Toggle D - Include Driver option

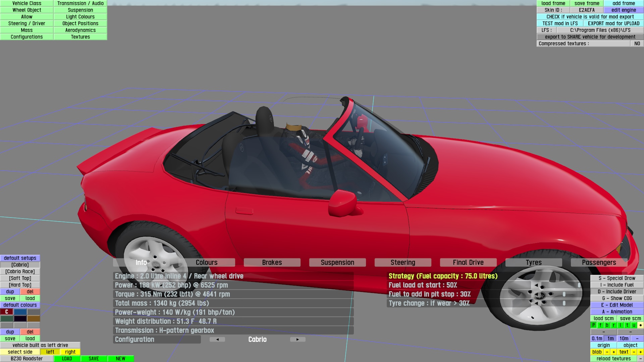click(617, 292)
